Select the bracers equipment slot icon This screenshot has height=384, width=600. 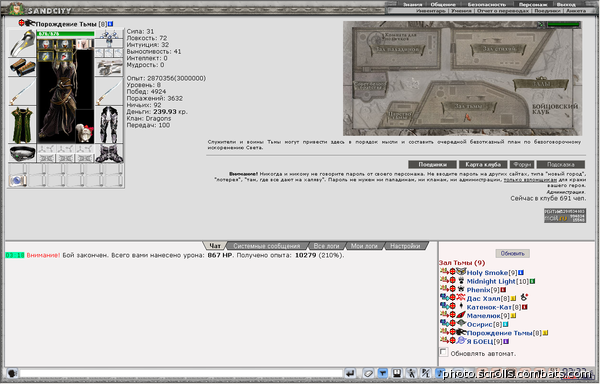point(22,67)
